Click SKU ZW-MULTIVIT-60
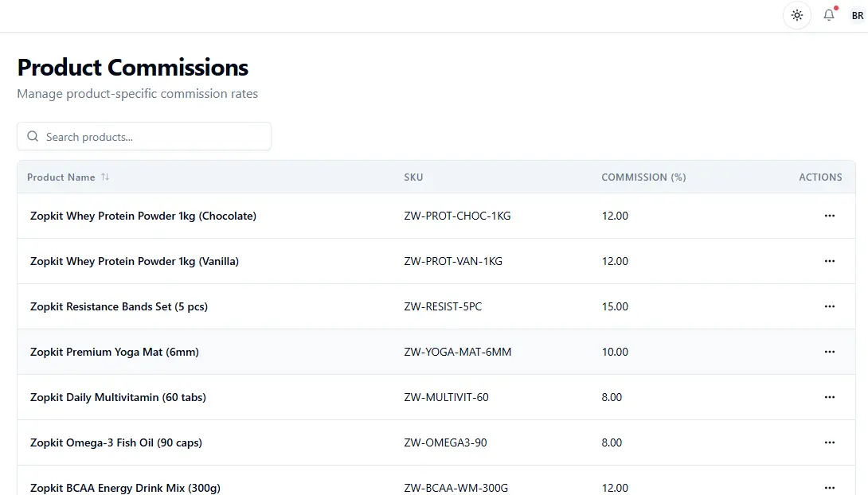 [x=446, y=397]
